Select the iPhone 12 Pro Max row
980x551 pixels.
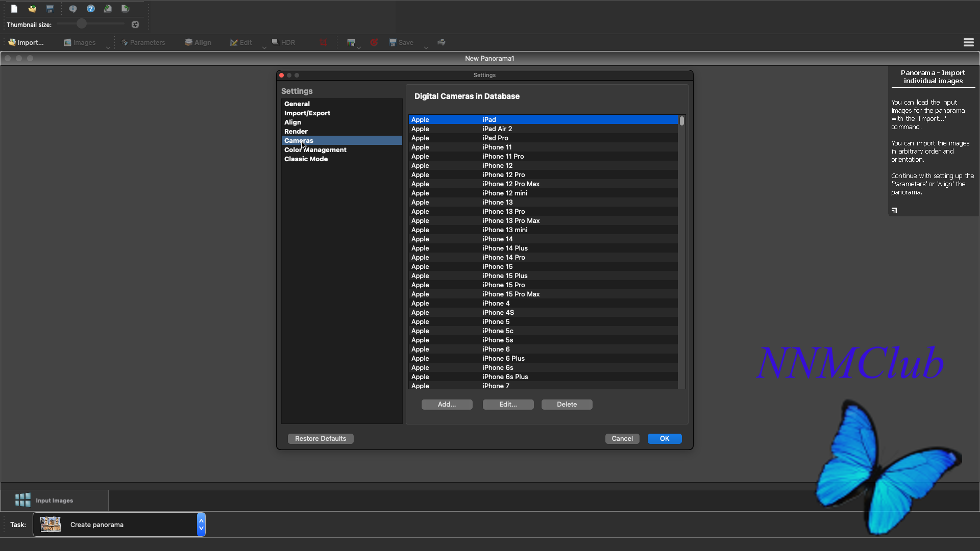click(x=543, y=184)
